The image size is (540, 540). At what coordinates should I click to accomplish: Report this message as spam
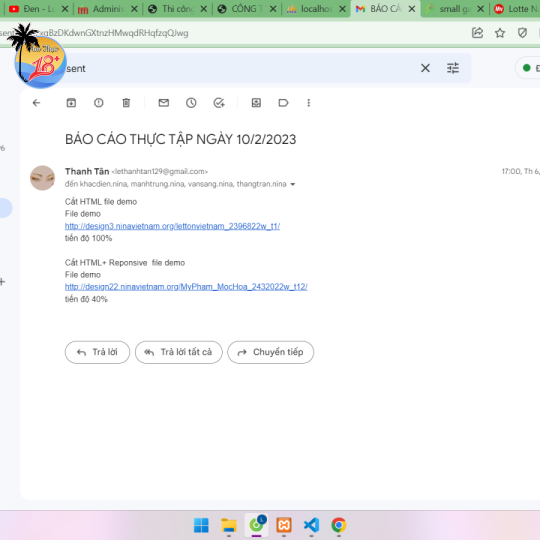(98, 103)
